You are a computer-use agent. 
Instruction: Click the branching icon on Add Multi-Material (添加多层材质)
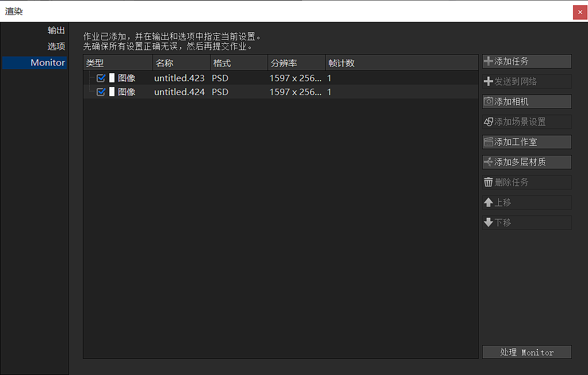[x=488, y=162]
